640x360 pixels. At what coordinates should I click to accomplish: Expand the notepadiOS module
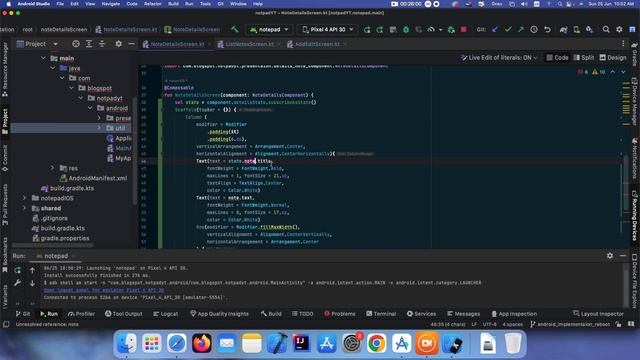tap(24, 198)
